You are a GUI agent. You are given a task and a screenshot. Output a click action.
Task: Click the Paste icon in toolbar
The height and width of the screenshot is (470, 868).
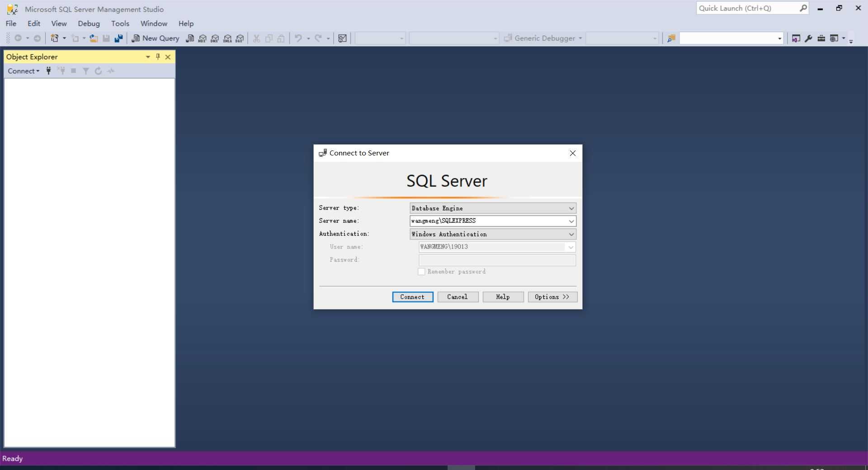pyautogui.click(x=281, y=38)
